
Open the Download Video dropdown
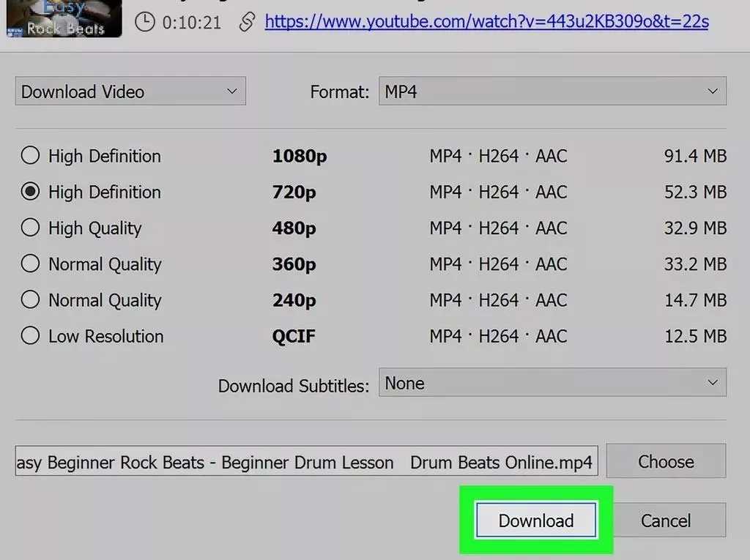[x=130, y=91]
